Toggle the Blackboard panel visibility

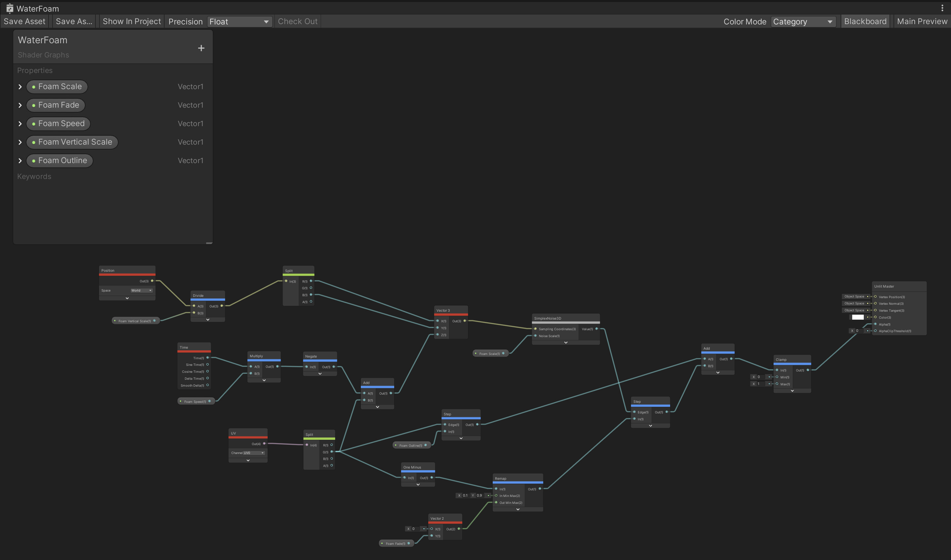865,21
